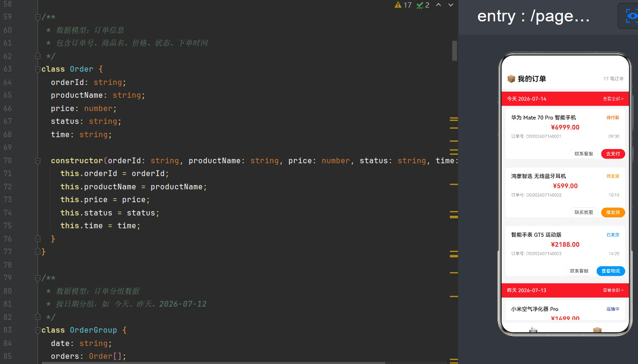Screen dimensions: 638x364
Task: Click 'this.status = status;' on line 74
Action: point(110,213)
